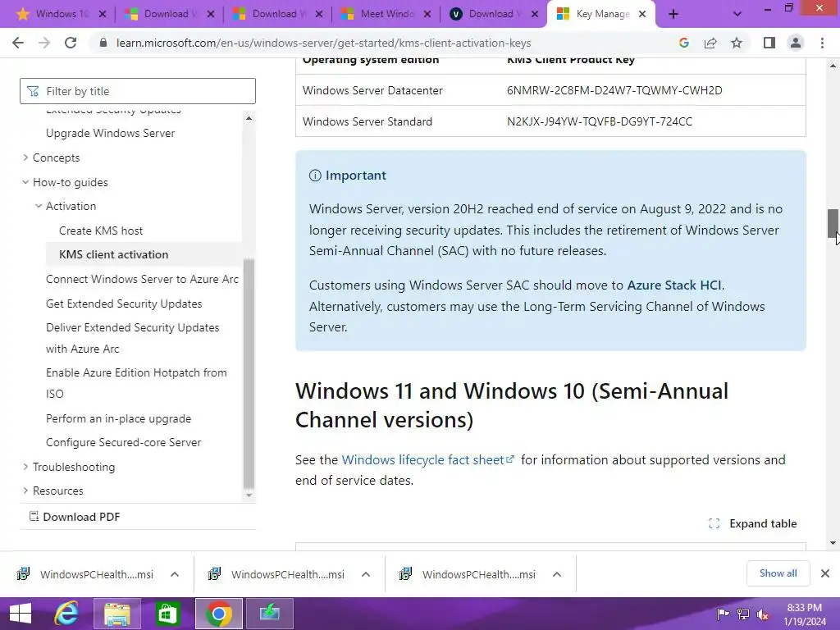Screen dimensions: 840x630
Task: Close the Meet Windows tab
Action: (x=427, y=15)
